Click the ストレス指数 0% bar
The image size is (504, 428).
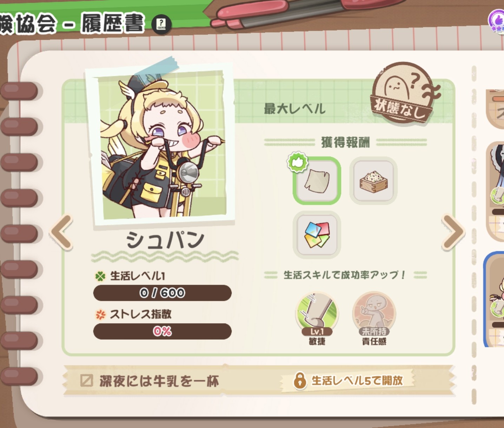pos(162,331)
